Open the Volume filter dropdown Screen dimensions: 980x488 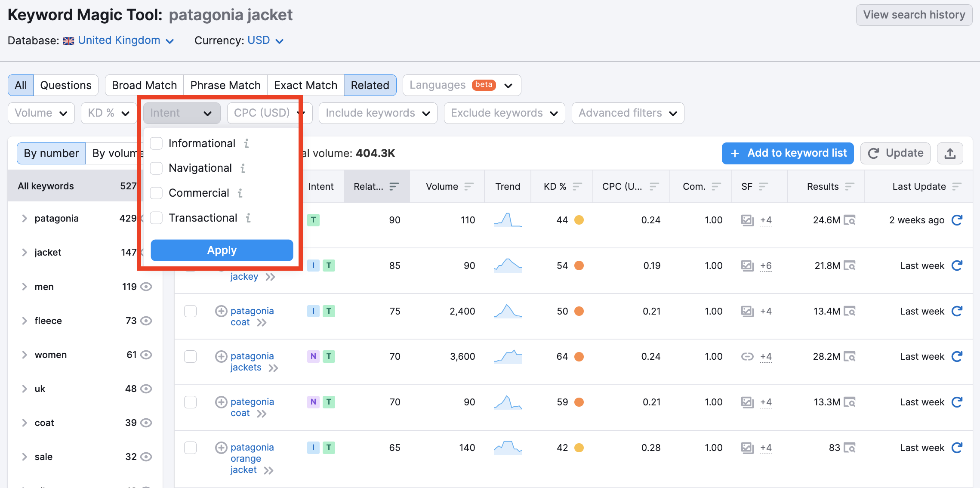41,113
